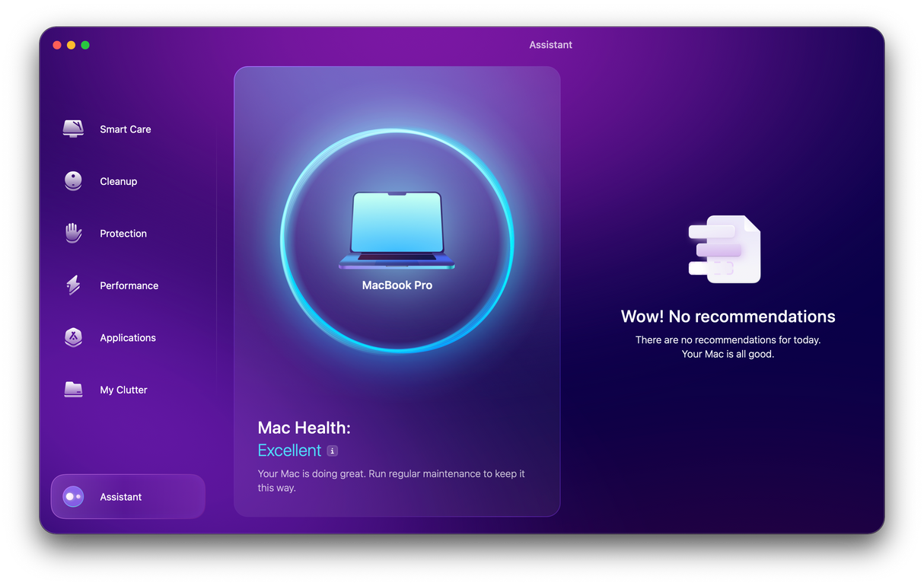
Task: Open the Smart Care monitor icon
Action: (73, 129)
